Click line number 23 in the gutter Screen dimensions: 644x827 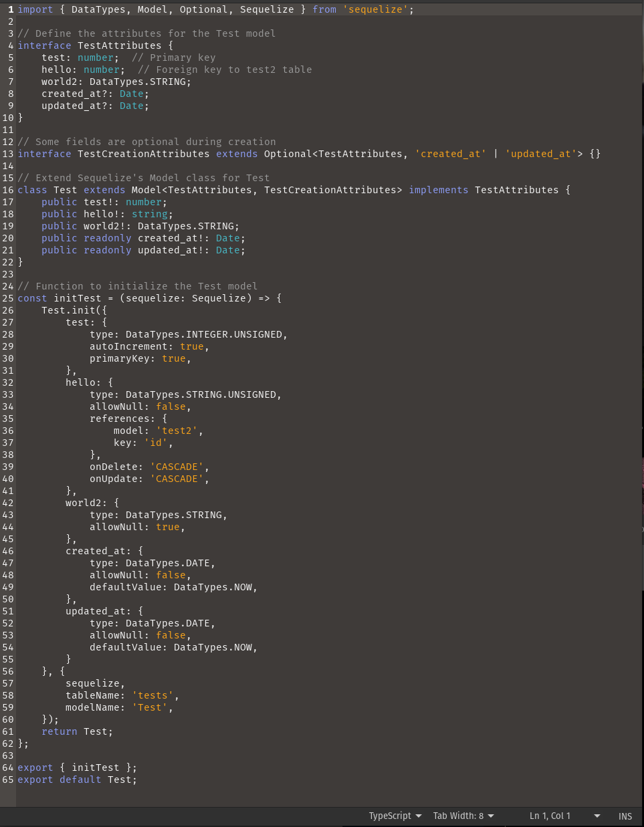[8, 274]
